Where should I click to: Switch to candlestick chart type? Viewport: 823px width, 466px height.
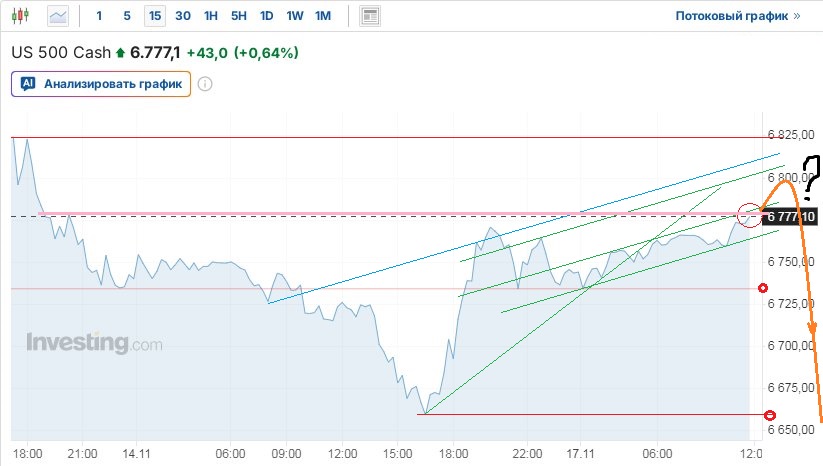coord(24,16)
